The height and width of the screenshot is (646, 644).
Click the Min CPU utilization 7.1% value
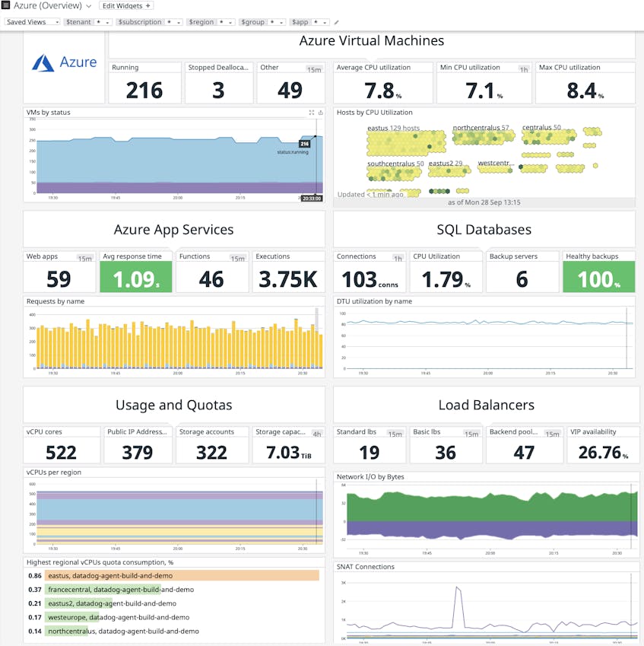[484, 91]
